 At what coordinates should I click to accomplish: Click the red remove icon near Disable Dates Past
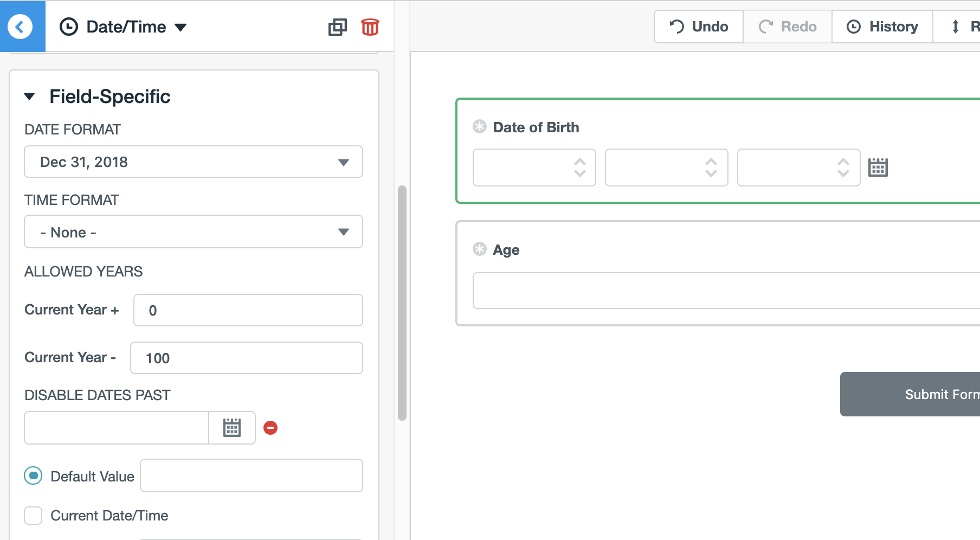coord(270,428)
